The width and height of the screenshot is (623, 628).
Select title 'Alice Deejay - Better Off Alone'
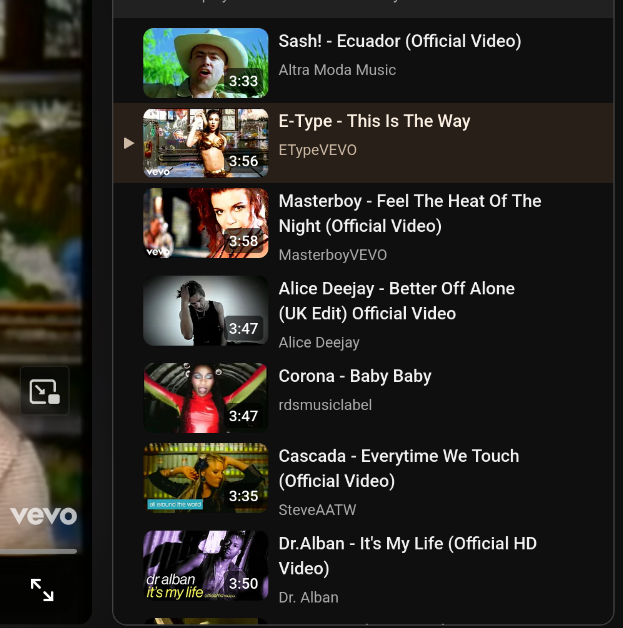tap(397, 301)
